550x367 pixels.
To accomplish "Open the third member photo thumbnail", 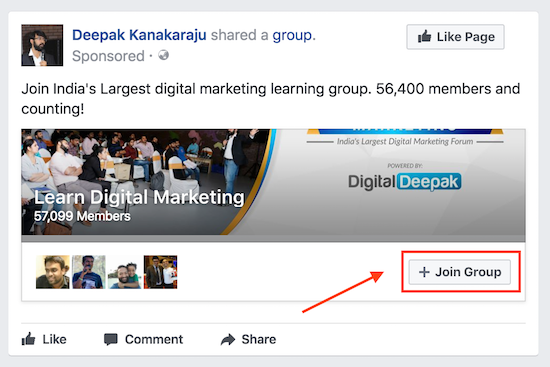I will click(125, 272).
